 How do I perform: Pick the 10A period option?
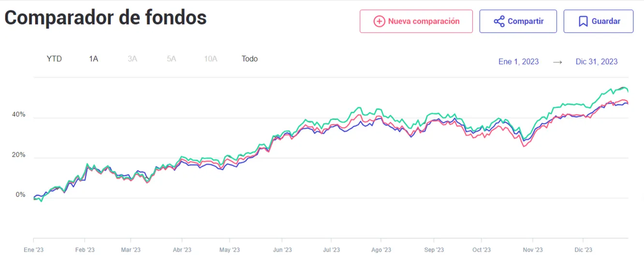[210, 59]
